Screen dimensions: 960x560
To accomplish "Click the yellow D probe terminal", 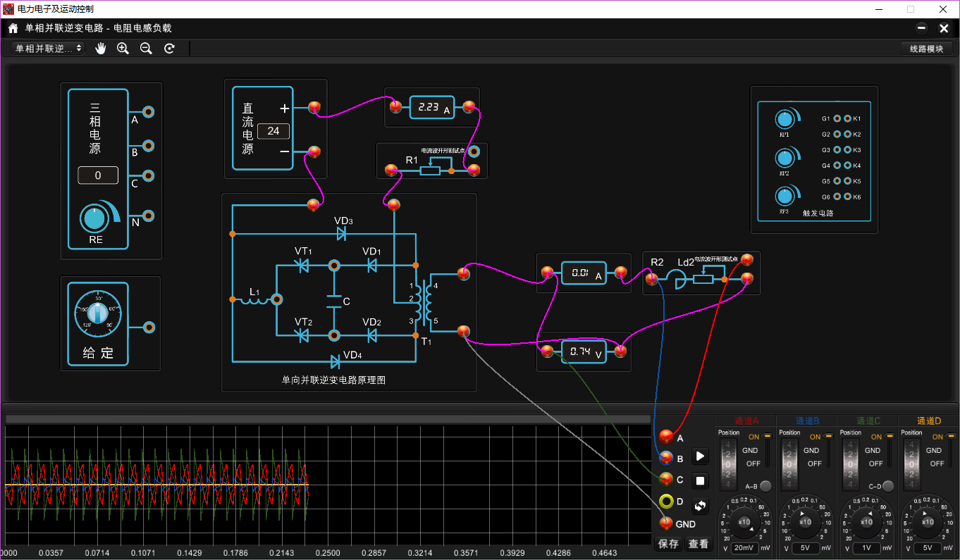I will (x=666, y=502).
